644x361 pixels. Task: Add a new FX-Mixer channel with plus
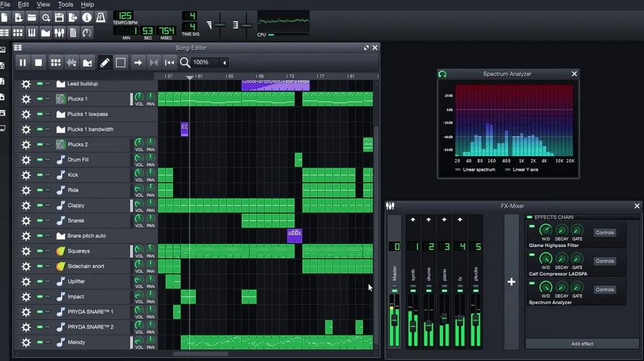click(512, 282)
